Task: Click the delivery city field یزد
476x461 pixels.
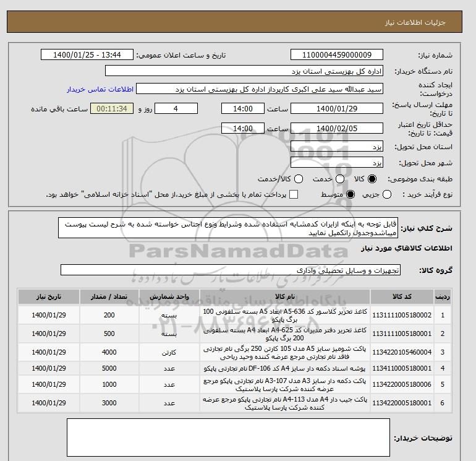Action: coord(337,163)
